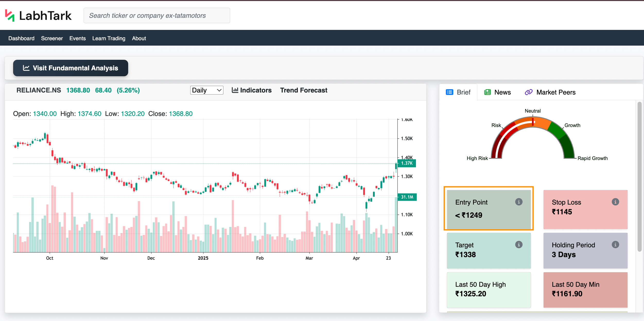Open Learn Trading from navigation
Image resolution: width=644 pixels, height=321 pixels.
109,38
